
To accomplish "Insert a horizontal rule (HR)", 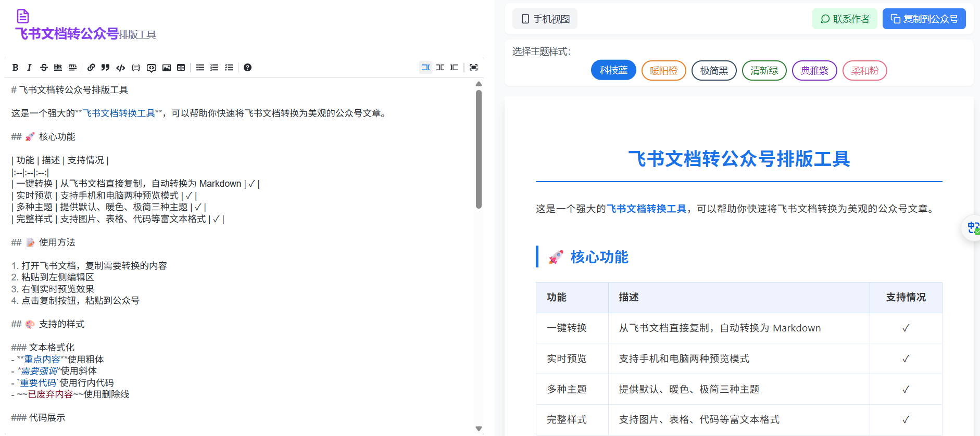I will pyautogui.click(x=58, y=68).
